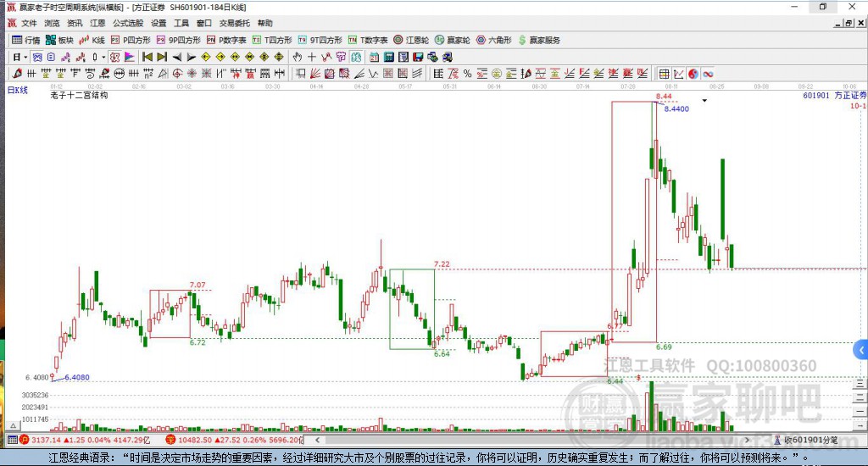Open the calculator icon
The width and height of the screenshot is (868, 466).
tap(388, 57)
